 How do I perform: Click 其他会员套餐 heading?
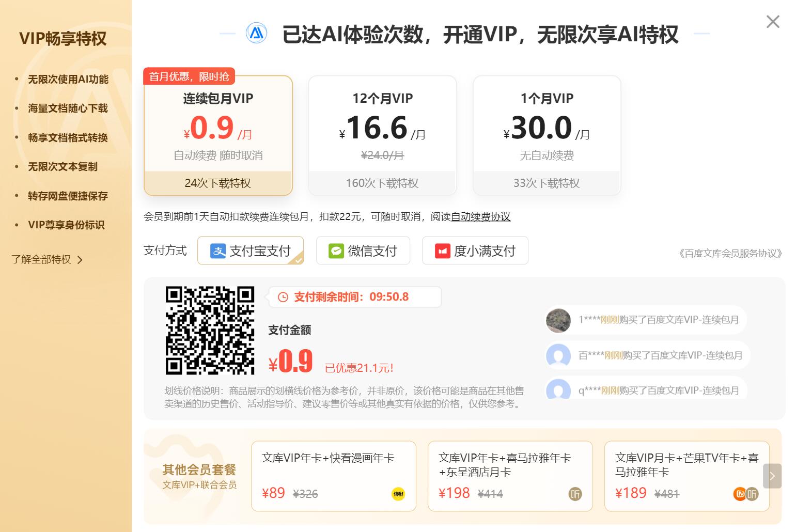click(199, 470)
